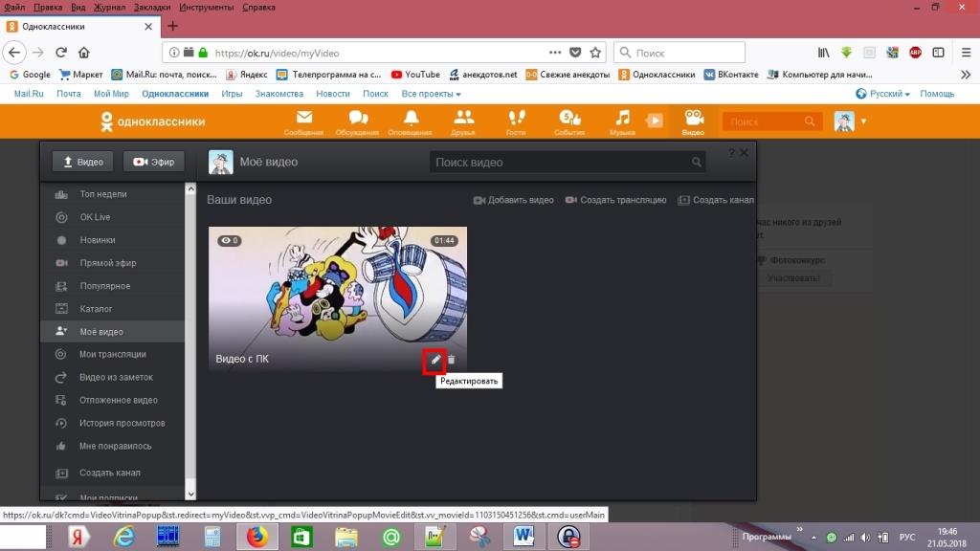Click the Odnoklassniki logo
This screenshot has height=551, width=980.
pos(152,121)
